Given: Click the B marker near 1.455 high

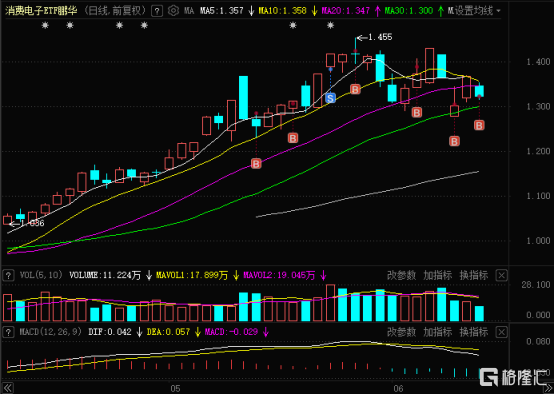Looking at the screenshot, I should [x=355, y=89].
